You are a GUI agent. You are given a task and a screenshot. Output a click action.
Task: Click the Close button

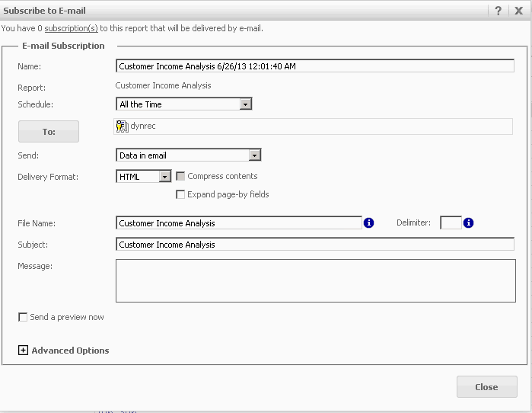click(x=486, y=386)
